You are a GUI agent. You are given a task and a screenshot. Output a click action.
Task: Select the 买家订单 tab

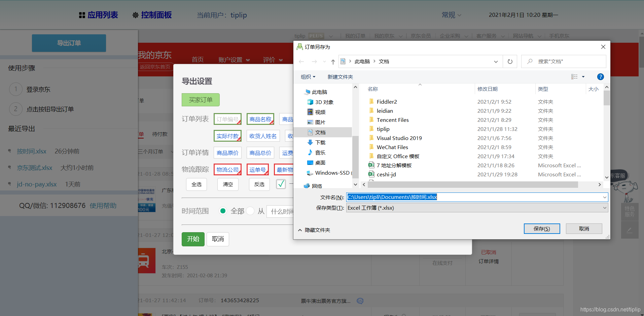pyautogui.click(x=201, y=100)
